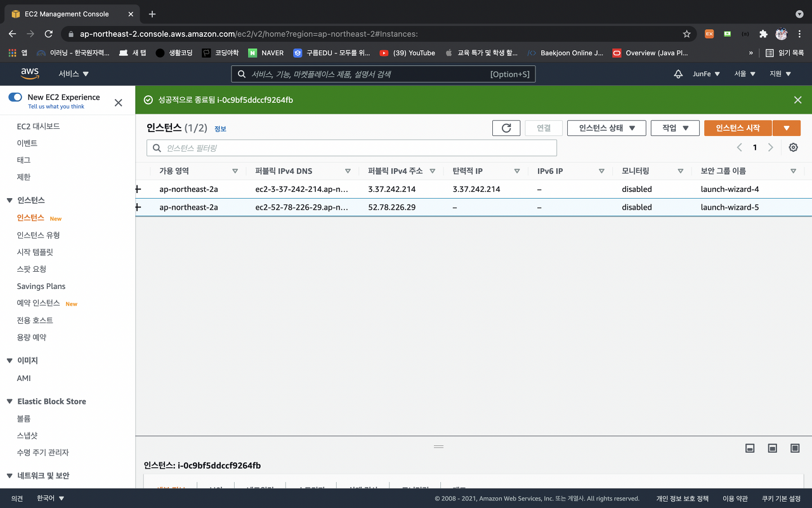The height and width of the screenshot is (508, 812).
Task: Go to next page of instances
Action: coord(771,147)
